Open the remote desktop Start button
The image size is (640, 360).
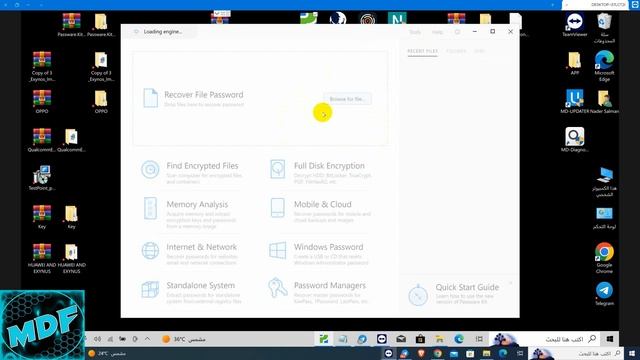pos(610,339)
